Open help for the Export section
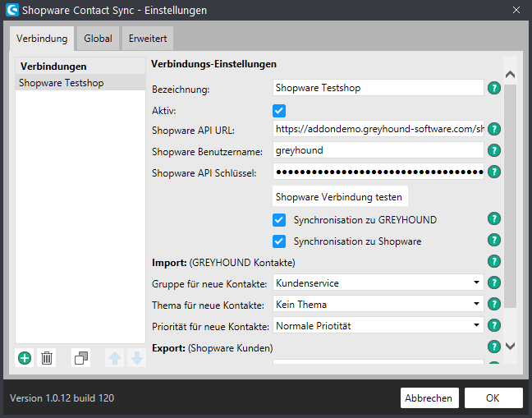Viewport: 532px width, 418px height. point(494,347)
